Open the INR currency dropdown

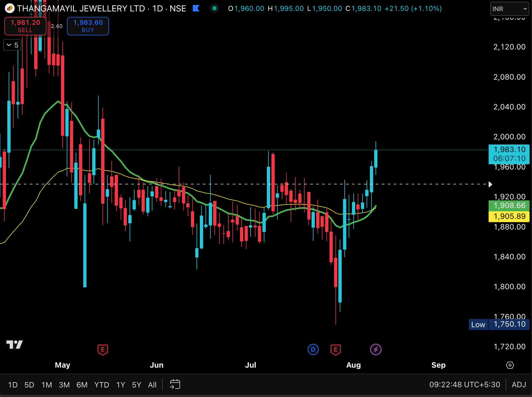509,9
